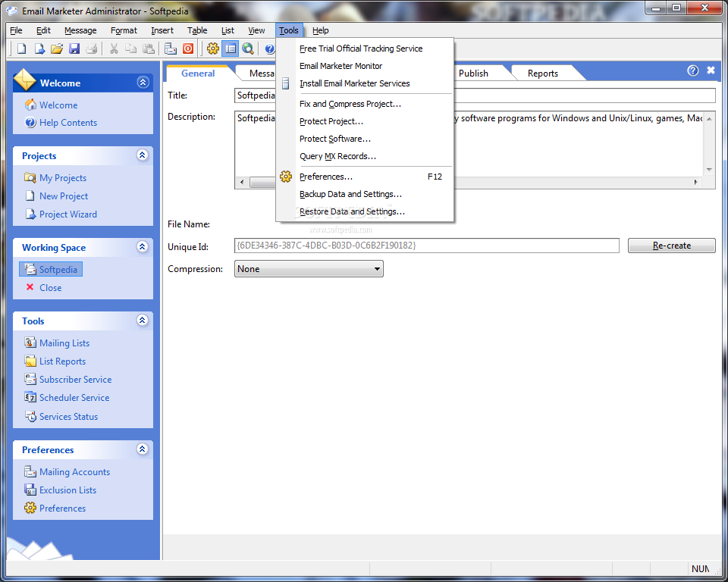Click the Paste clipboard toolbar icon
Image resolution: width=728 pixels, height=582 pixels.
click(x=149, y=48)
